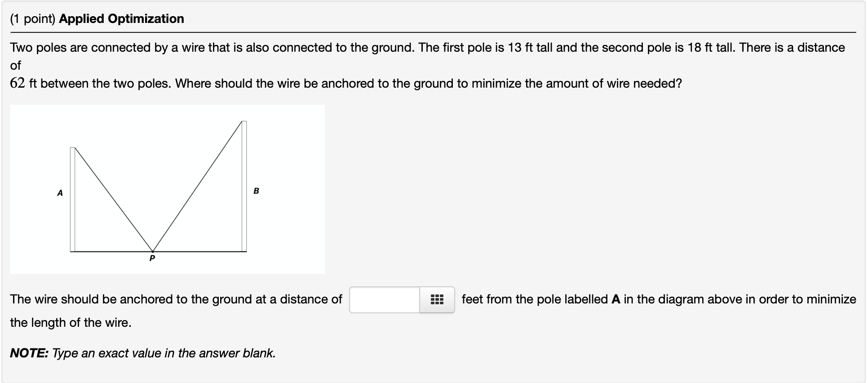This screenshot has width=868, height=383.
Task: Select the keypad icon to enter the exact value
Action: pos(437,299)
